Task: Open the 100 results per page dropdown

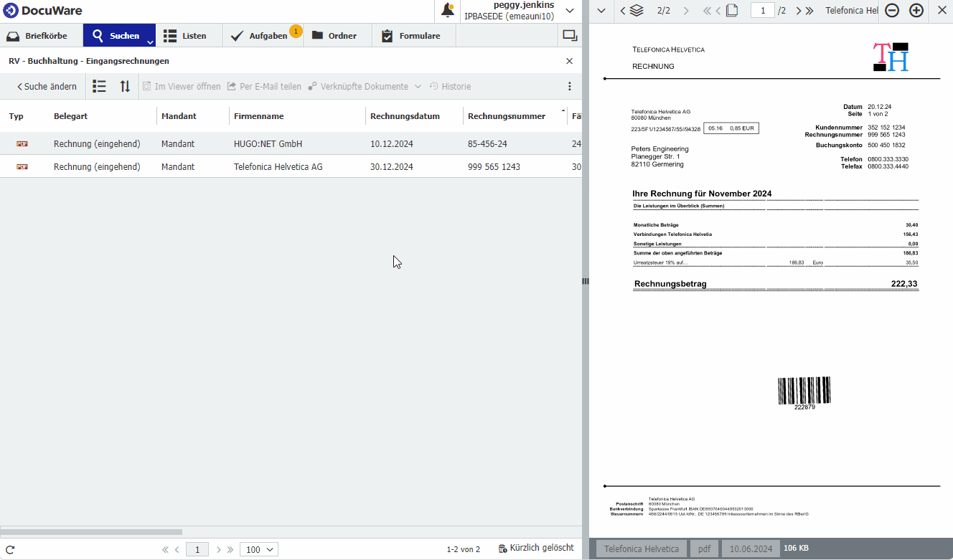Action: [x=258, y=549]
